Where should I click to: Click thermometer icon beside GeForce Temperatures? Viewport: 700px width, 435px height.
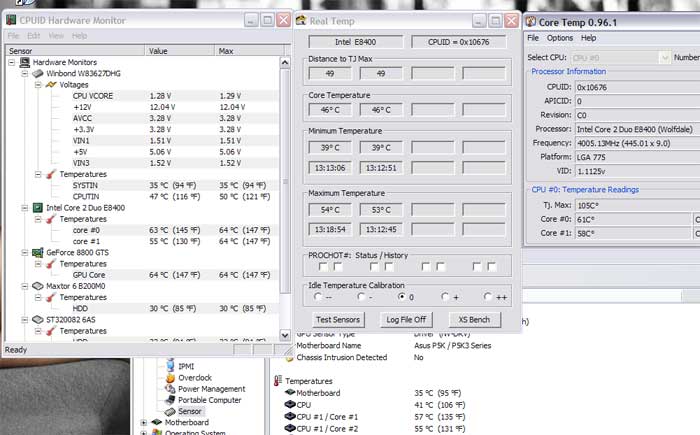click(51, 264)
